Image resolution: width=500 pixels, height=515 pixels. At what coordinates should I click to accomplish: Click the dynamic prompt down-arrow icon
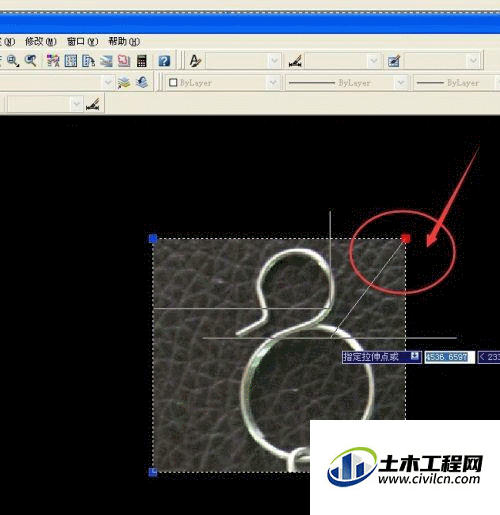(414, 356)
